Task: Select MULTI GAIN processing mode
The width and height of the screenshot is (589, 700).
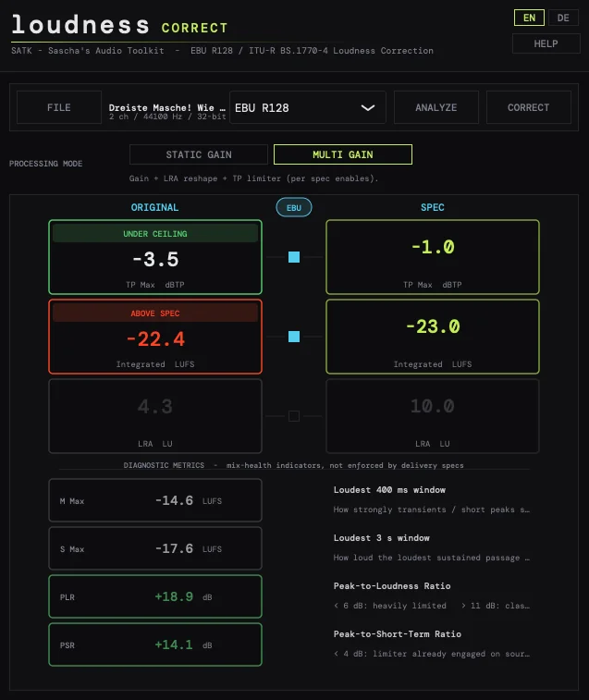Action: (x=342, y=154)
